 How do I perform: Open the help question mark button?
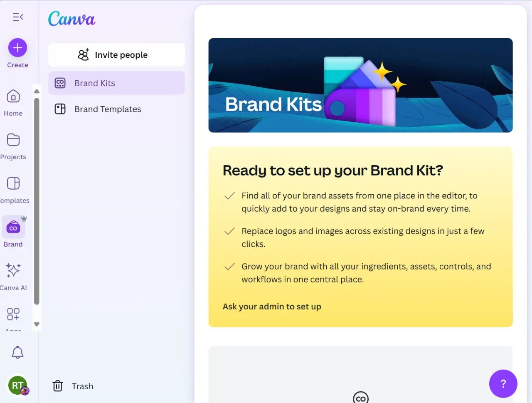coord(503,383)
